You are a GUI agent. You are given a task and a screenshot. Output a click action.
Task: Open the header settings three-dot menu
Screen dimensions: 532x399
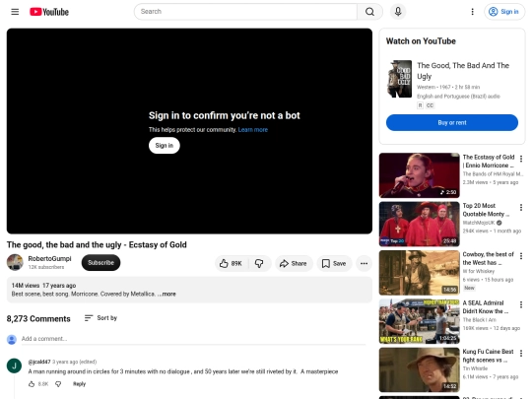click(x=472, y=12)
